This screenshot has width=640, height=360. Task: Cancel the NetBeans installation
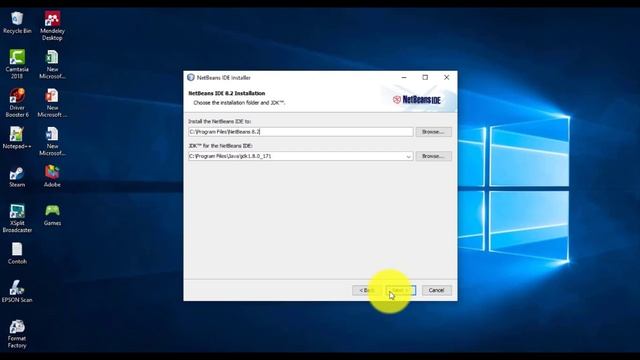(x=436, y=290)
